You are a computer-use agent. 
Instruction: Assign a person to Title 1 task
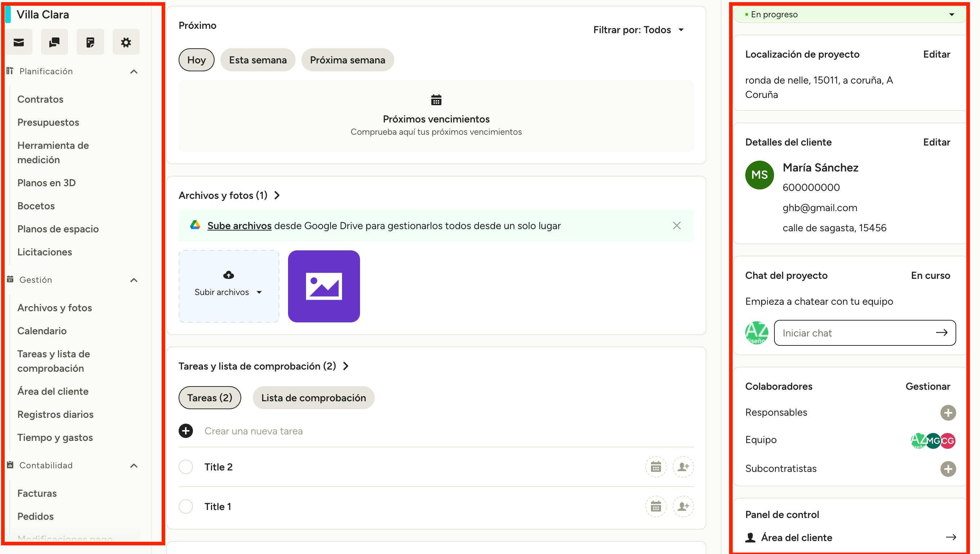683,506
